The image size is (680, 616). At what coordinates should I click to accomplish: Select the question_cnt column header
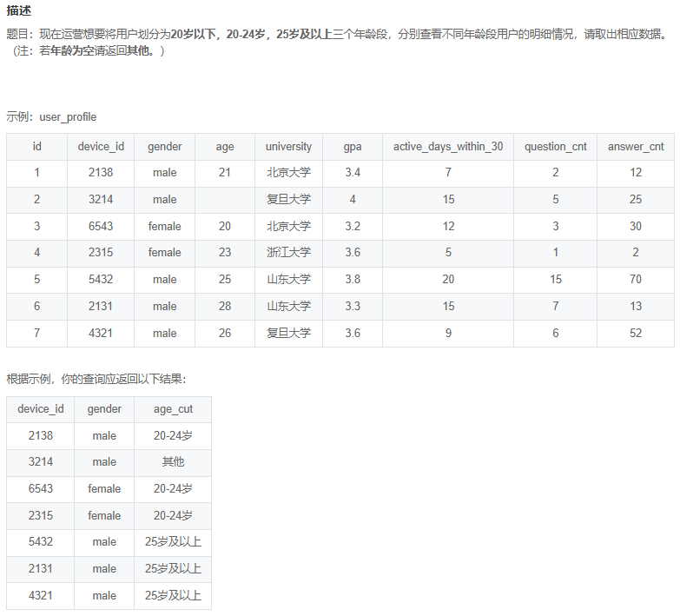pos(555,147)
